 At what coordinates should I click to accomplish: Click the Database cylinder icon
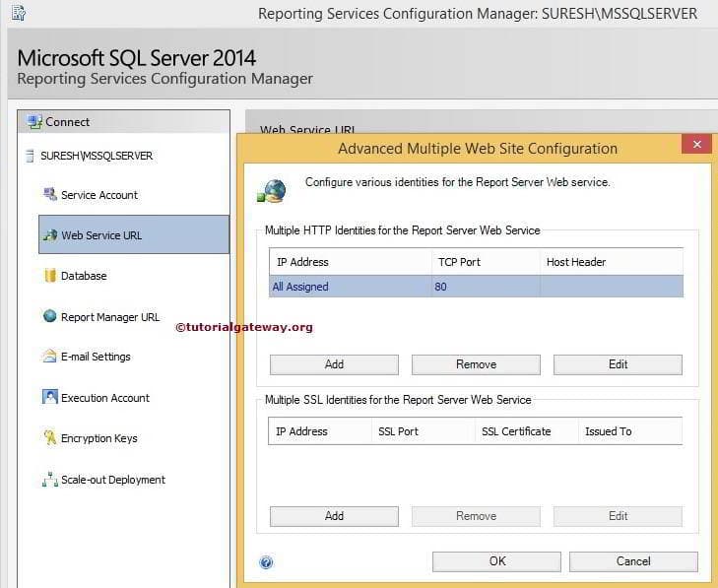click(50, 275)
